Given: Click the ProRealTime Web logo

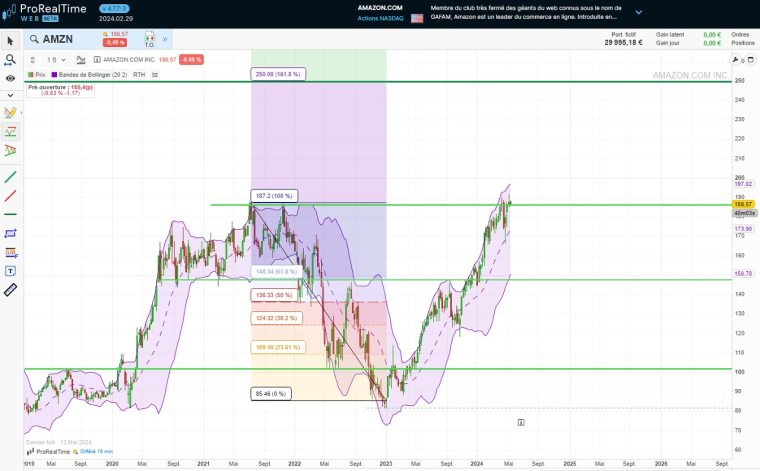Looking at the screenshot, I should click(45, 13).
